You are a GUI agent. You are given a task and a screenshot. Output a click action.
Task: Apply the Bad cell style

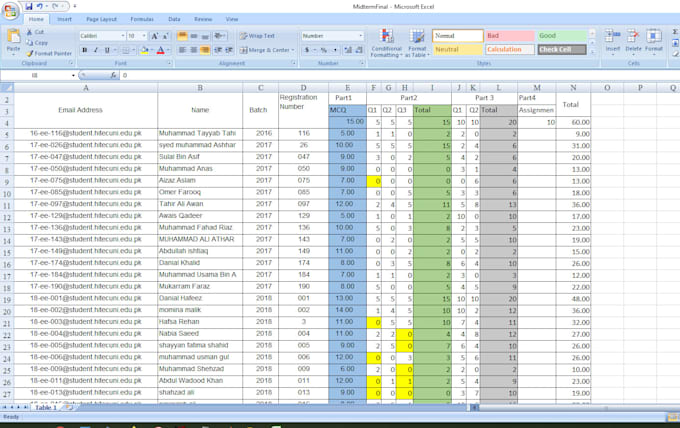point(510,36)
